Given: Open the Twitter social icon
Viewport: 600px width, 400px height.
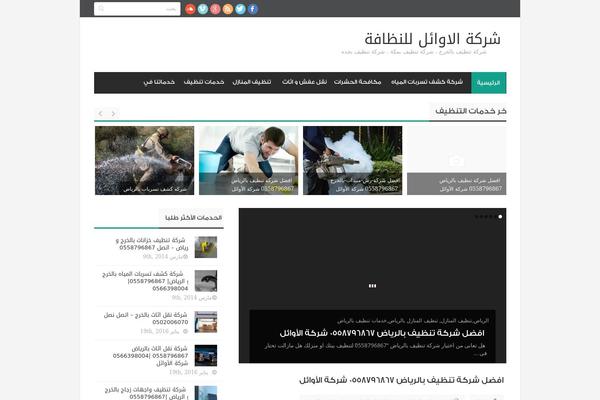Looking at the screenshot, I should pyautogui.click(x=240, y=9).
